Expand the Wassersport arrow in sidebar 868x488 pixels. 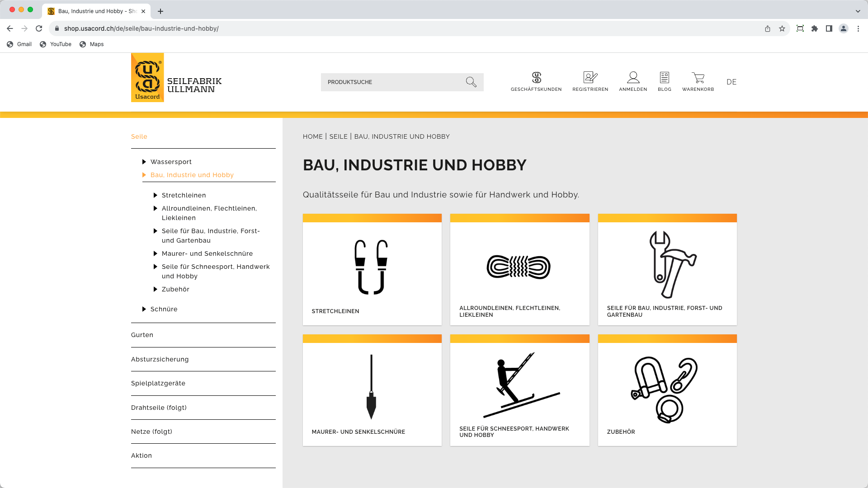coord(144,162)
